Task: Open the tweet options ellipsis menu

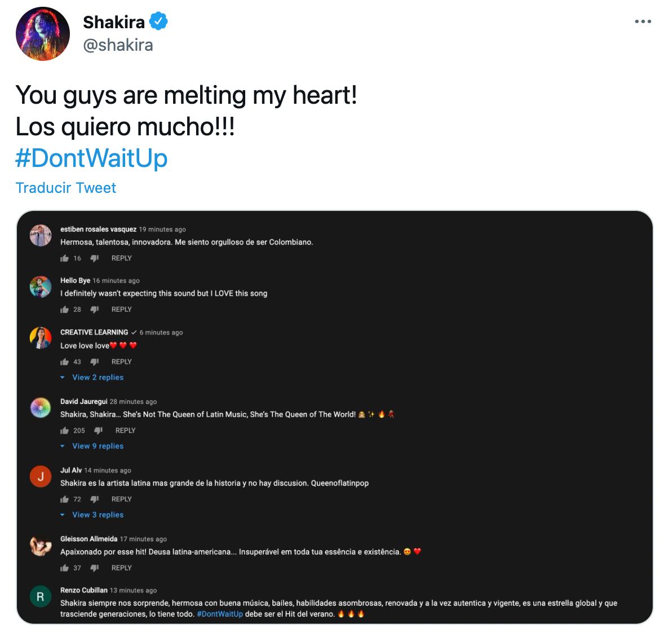Action: [642, 20]
